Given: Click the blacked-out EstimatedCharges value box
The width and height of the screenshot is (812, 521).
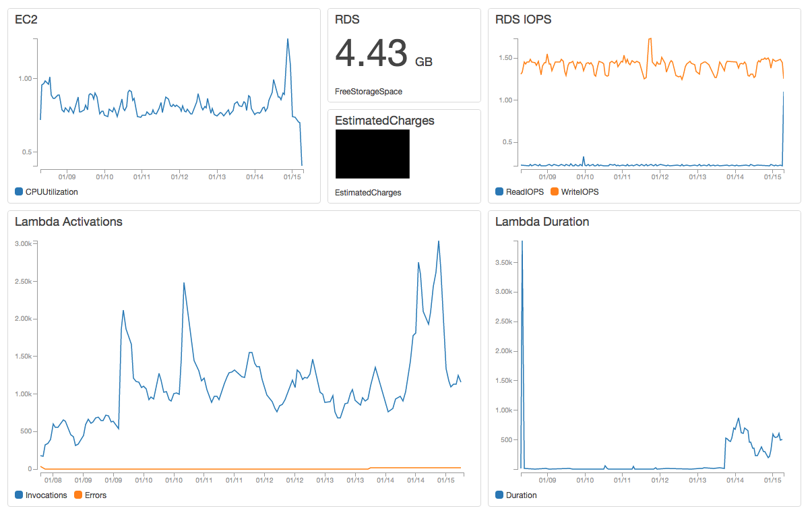Looking at the screenshot, I should (372, 154).
